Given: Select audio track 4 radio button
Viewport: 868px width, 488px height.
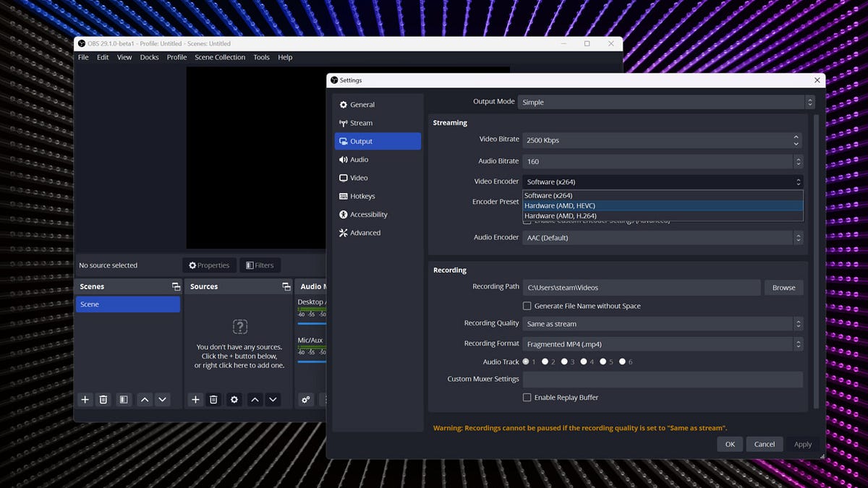Looking at the screenshot, I should click(584, 361).
